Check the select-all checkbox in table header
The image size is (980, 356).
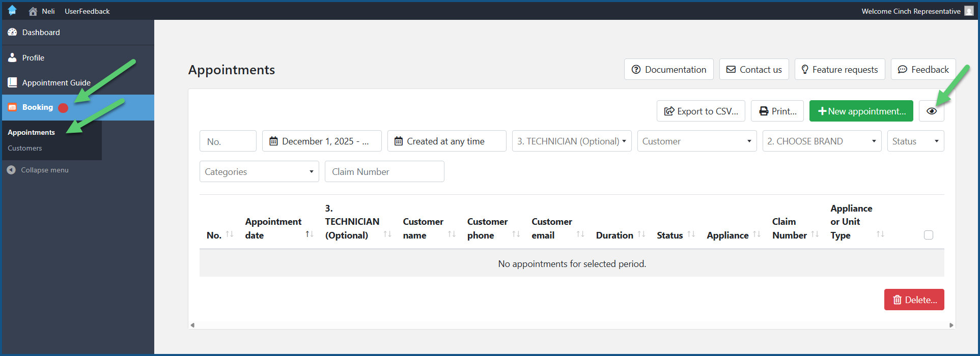pos(929,235)
